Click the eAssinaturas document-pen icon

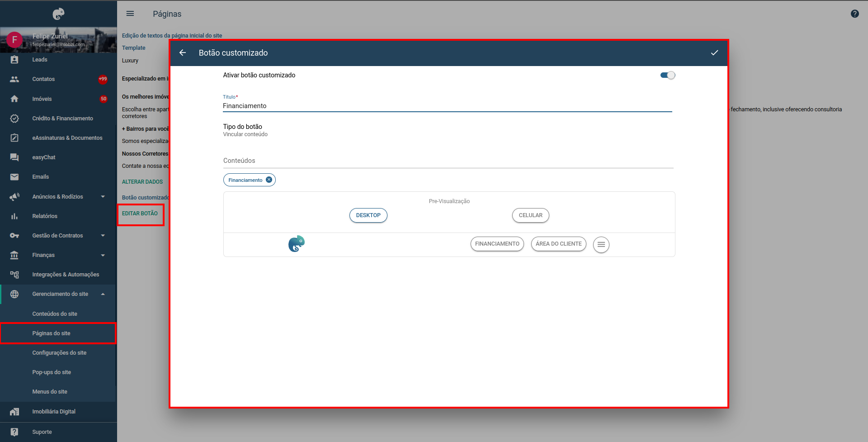click(14, 138)
